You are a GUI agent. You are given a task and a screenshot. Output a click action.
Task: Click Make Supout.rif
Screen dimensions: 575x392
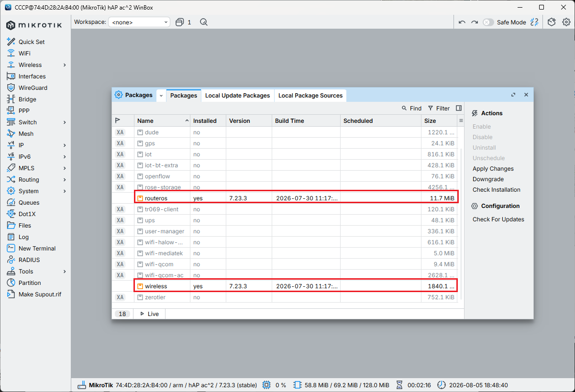point(40,294)
